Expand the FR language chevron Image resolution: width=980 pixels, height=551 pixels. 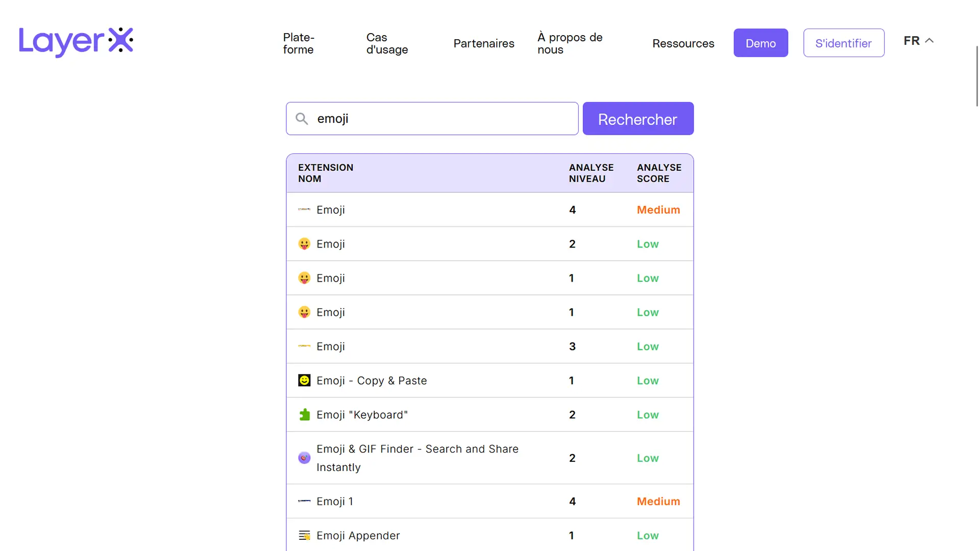pyautogui.click(x=929, y=41)
